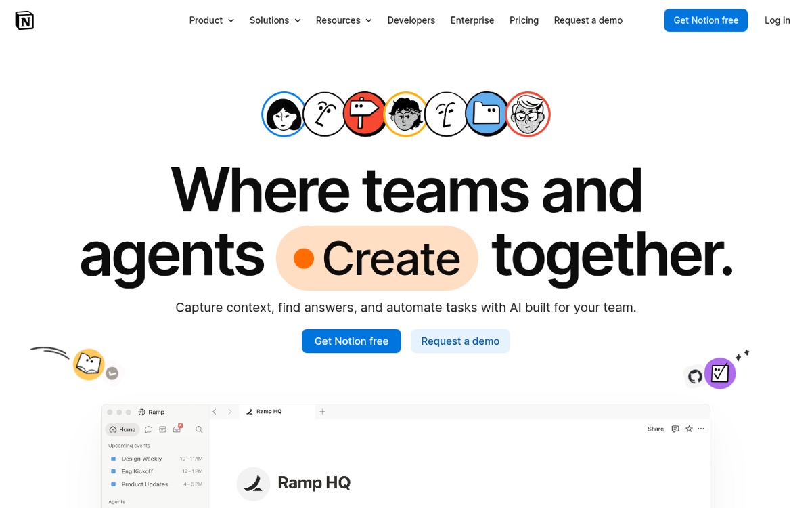Open the Resources dropdown
Viewport: 812px width, 508px height.
coord(344,20)
